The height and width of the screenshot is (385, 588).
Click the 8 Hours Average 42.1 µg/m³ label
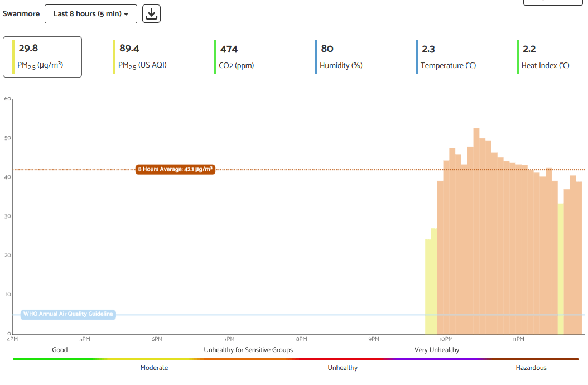click(175, 169)
